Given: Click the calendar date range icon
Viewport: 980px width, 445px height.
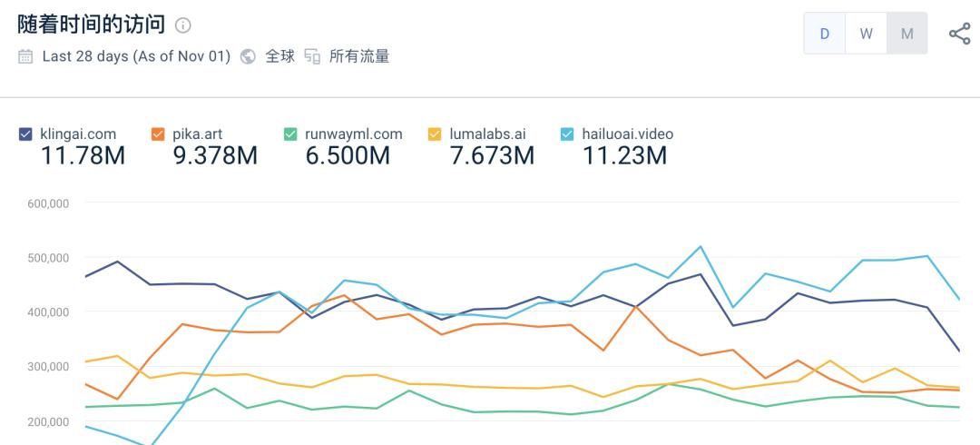Looking at the screenshot, I should pyautogui.click(x=25, y=56).
